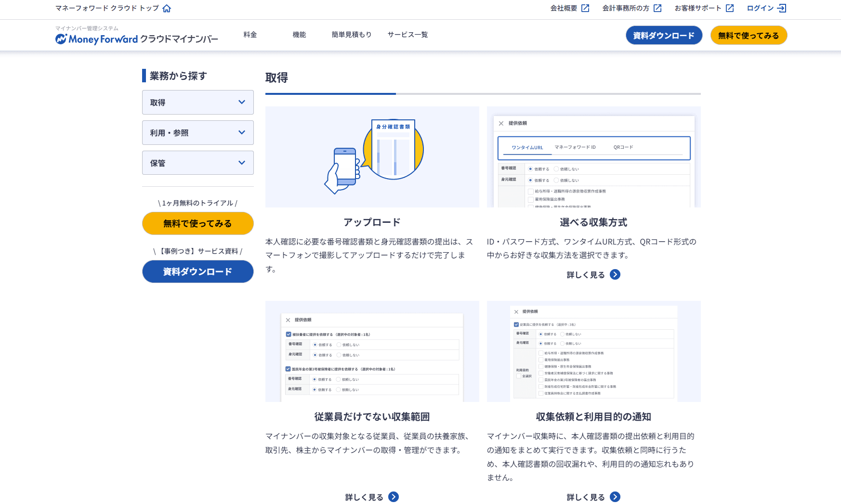This screenshot has width=841, height=504.
Task: Open the 料金 menu item
Action: 250,35
